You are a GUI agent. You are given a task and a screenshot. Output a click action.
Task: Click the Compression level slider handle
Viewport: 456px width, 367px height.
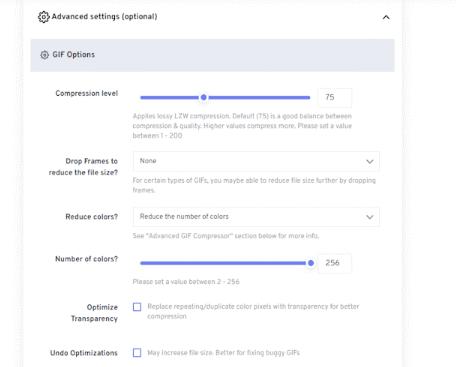[x=204, y=97]
